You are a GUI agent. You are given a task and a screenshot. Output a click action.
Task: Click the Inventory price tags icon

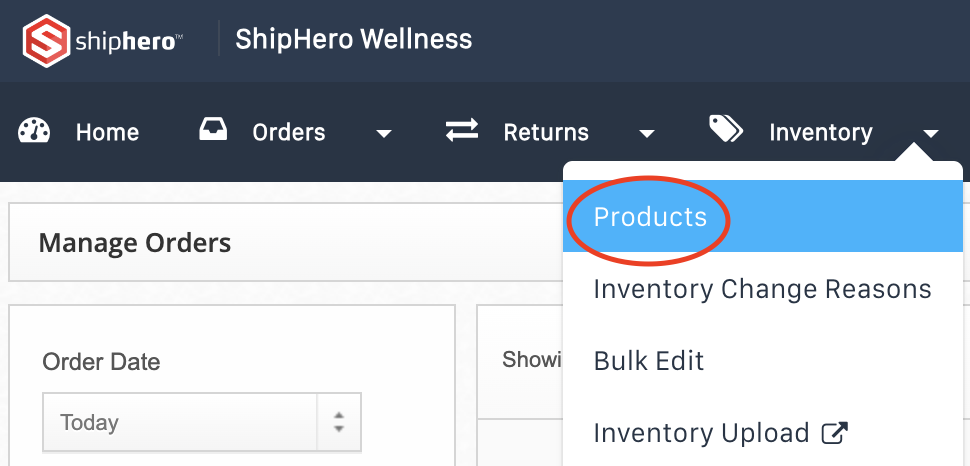click(726, 129)
